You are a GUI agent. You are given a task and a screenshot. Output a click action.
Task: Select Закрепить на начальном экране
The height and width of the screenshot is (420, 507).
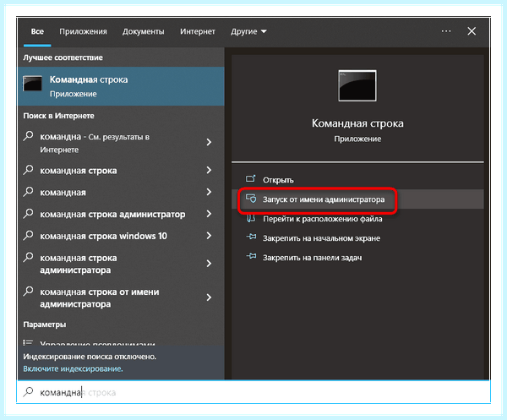coord(321,238)
